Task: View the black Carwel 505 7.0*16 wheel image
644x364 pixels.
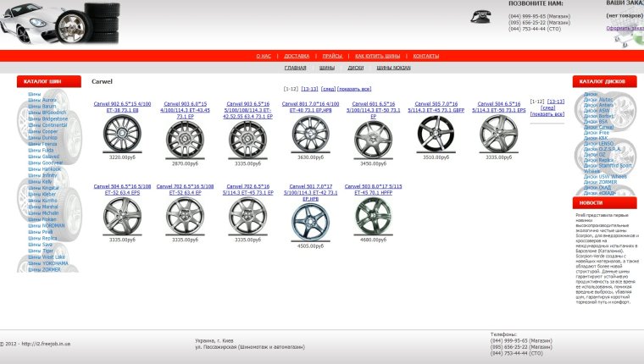Action: [435, 134]
